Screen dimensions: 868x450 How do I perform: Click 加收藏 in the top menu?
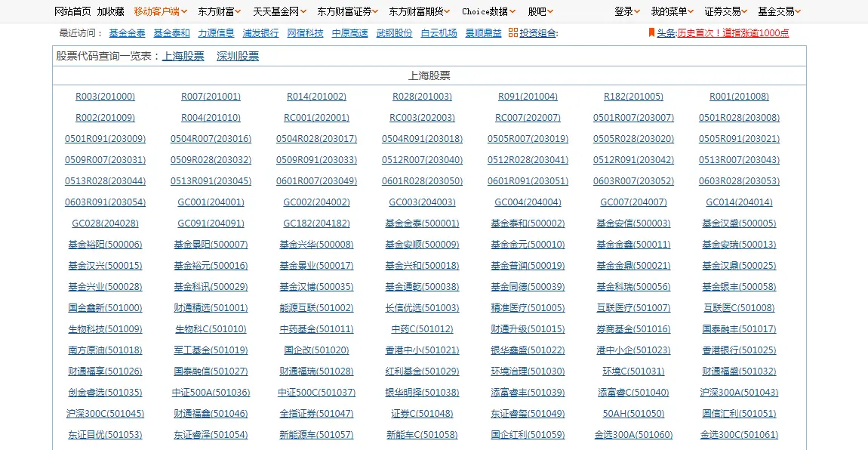pos(109,11)
